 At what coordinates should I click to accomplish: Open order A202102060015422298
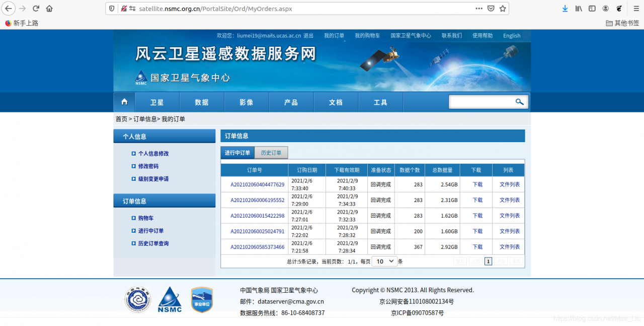[x=258, y=216]
